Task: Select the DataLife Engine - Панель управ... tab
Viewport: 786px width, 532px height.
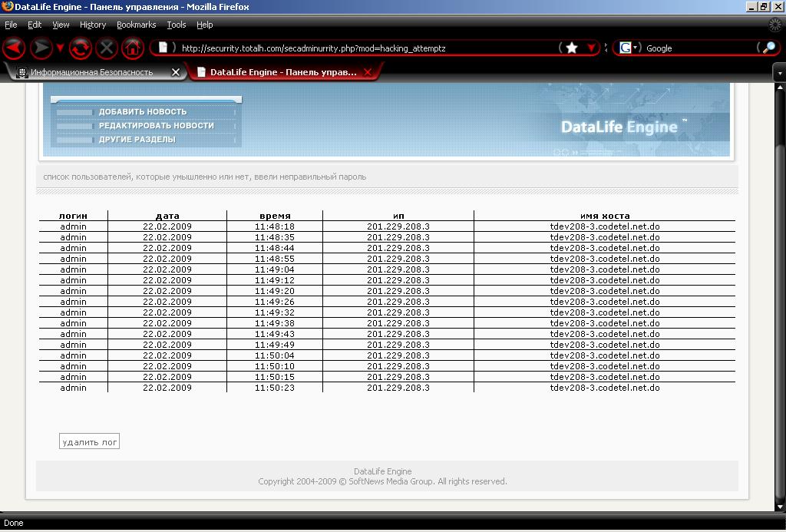Action: click(283, 72)
